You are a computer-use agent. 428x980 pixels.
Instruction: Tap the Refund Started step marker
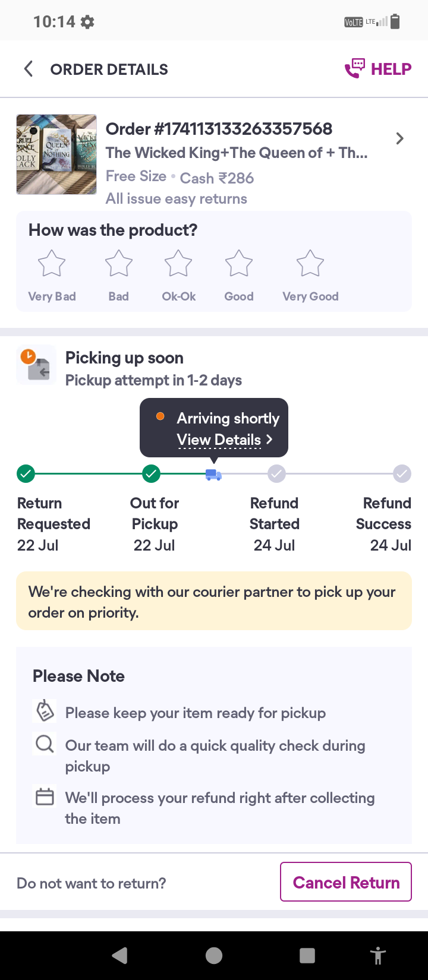(x=276, y=474)
